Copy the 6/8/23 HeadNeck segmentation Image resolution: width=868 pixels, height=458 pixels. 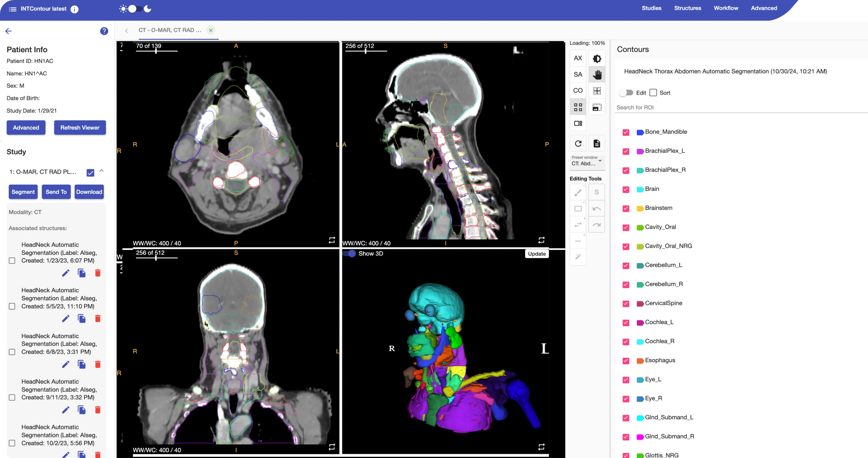82,364
